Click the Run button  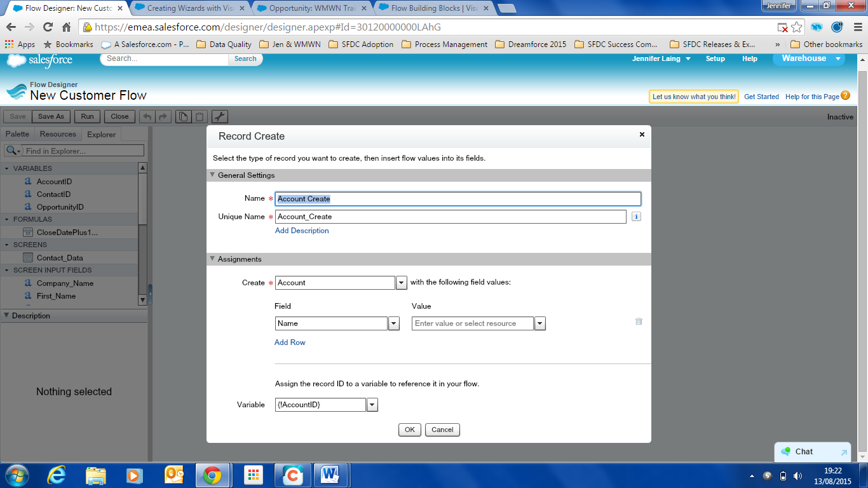point(88,116)
